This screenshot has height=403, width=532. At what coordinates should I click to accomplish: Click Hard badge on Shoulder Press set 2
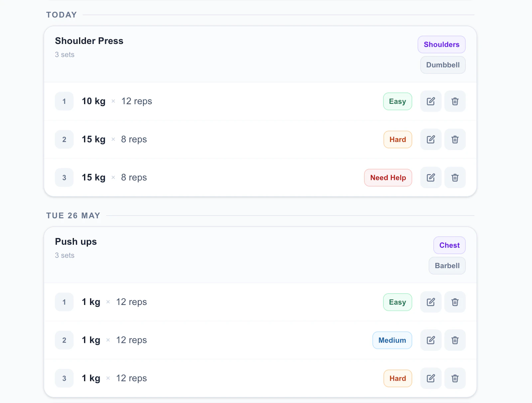[398, 140]
